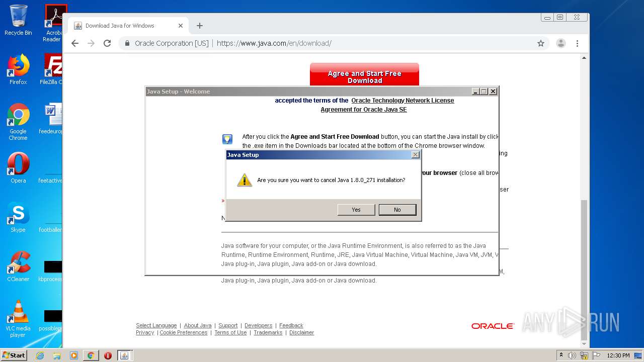Open Recycle Bin desktop icon
Image resolution: width=644 pixels, height=362 pixels.
(18, 20)
